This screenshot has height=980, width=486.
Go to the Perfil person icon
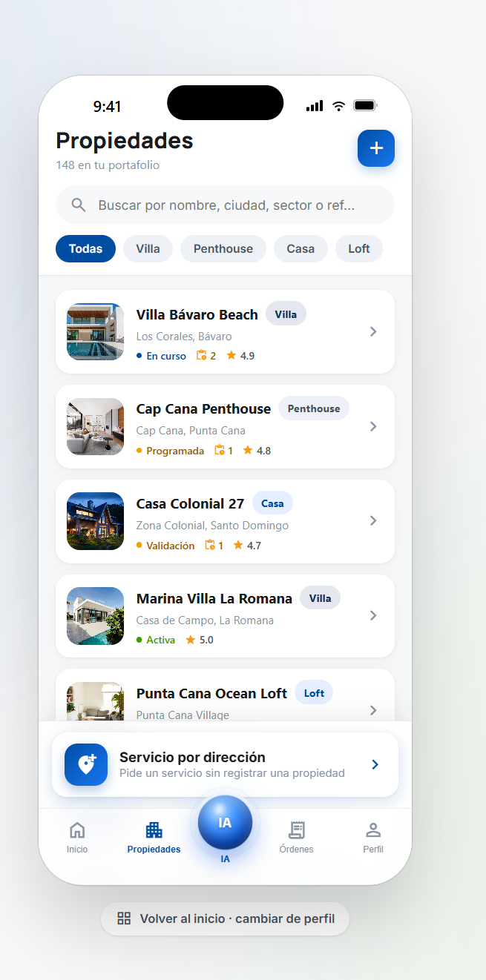coord(373,830)
